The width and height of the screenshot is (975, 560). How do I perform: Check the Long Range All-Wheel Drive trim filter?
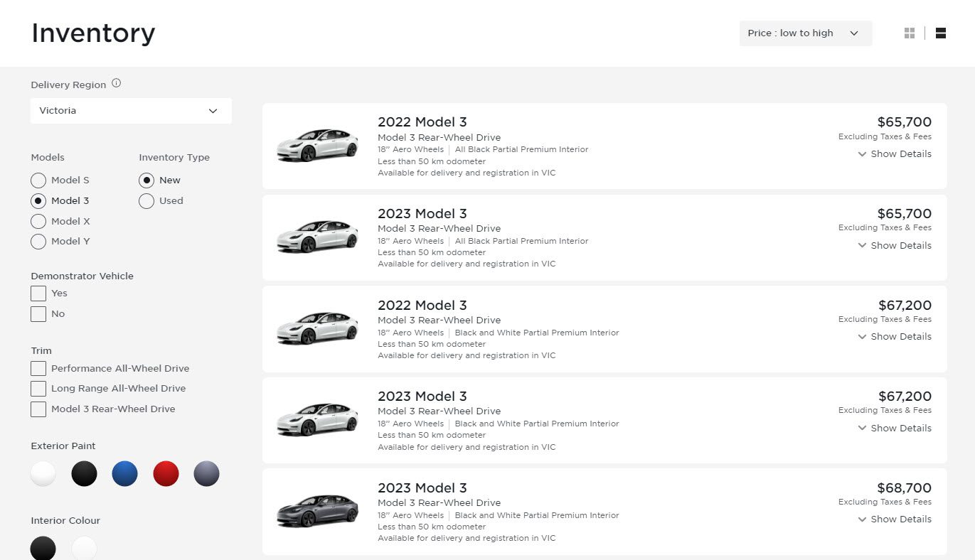(38, 388)
